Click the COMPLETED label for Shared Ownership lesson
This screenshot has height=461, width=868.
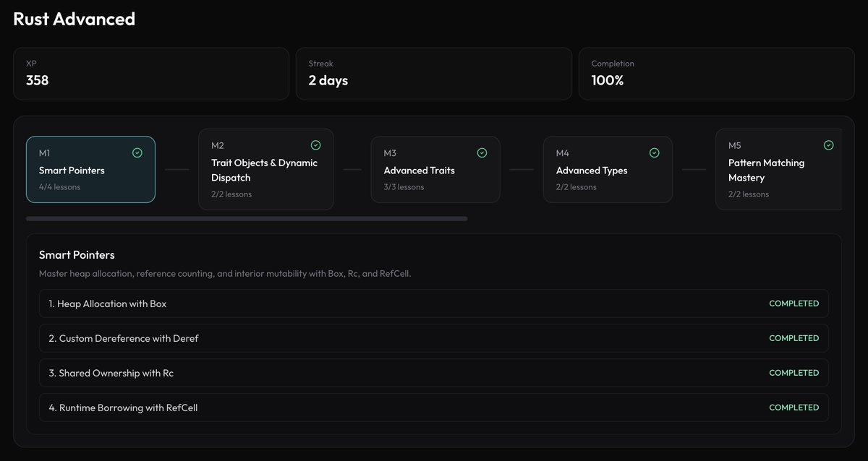coord(793,373)
